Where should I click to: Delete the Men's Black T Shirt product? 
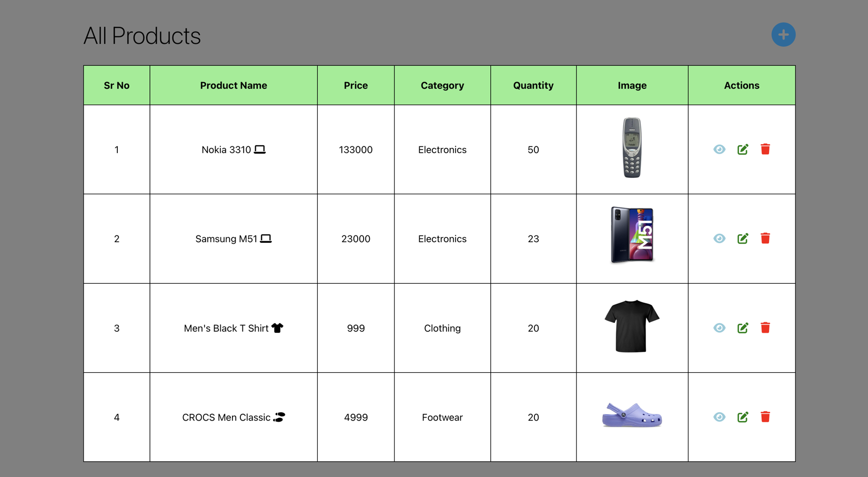click(x=765, y=328)
